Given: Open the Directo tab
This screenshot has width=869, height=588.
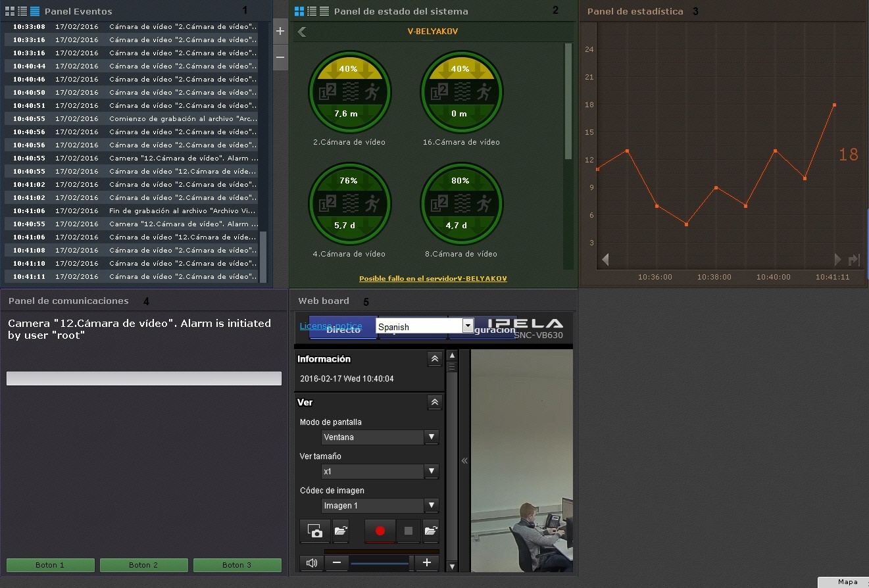Looking at the screenshot, I should [343, 330].
